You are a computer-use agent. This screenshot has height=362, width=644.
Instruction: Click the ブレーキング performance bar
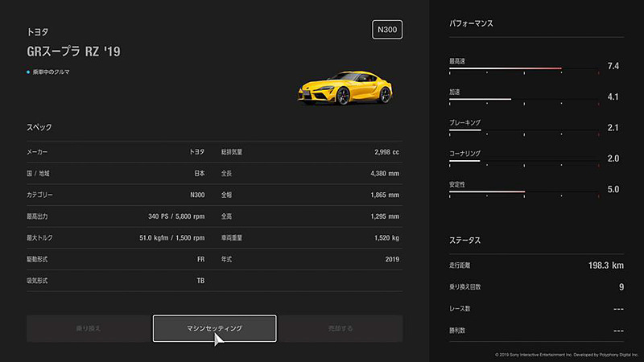[x=524, y=130]
